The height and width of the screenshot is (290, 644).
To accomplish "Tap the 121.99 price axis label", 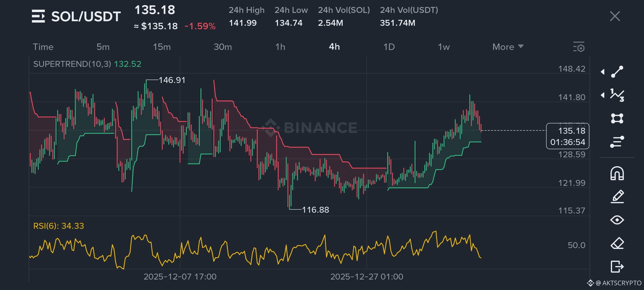I will click(x=572, y=183).
